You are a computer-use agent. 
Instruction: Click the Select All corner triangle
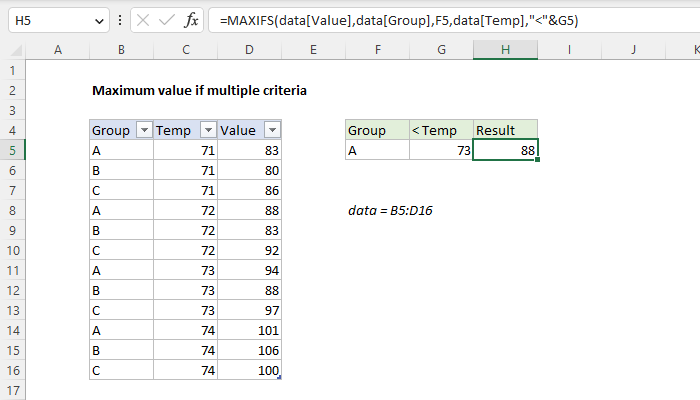click(16, 50)
